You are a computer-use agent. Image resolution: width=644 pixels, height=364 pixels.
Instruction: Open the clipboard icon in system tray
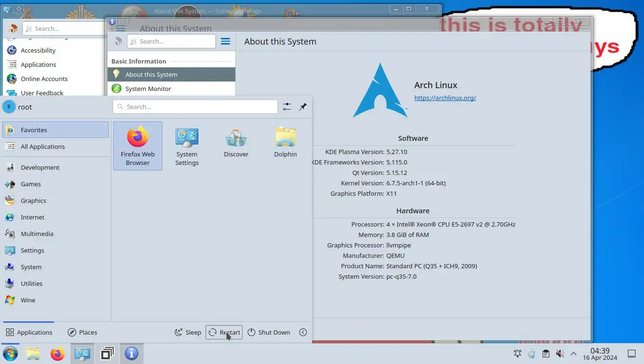tap(546, 354)
